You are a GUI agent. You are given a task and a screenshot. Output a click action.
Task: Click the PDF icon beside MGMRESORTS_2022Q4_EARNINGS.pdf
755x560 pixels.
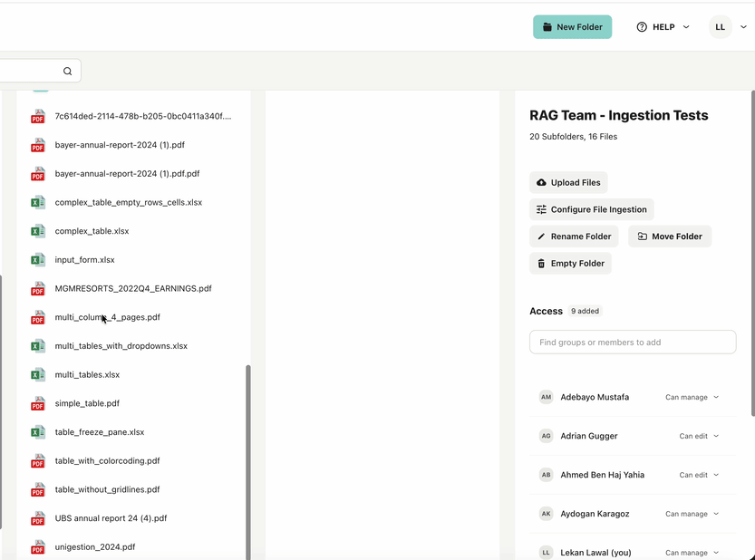[x=38, y=289]
